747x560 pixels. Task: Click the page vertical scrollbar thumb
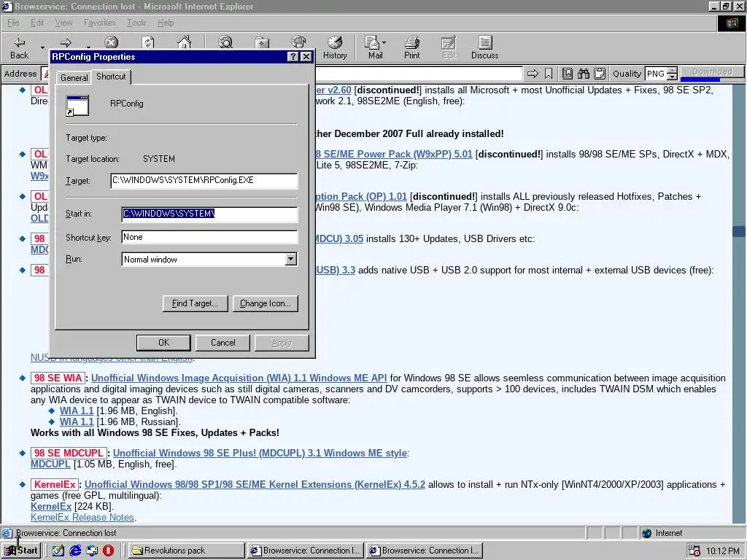coord(739,231)
